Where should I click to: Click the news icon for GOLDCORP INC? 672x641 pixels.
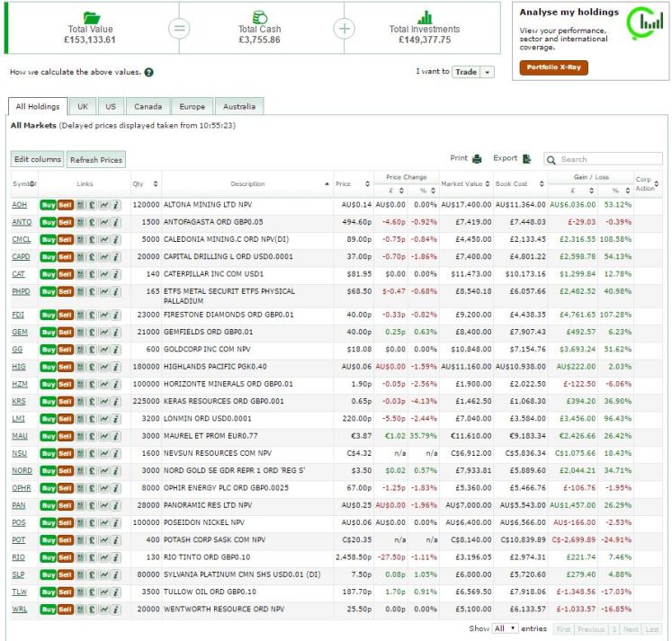point(80,349)
